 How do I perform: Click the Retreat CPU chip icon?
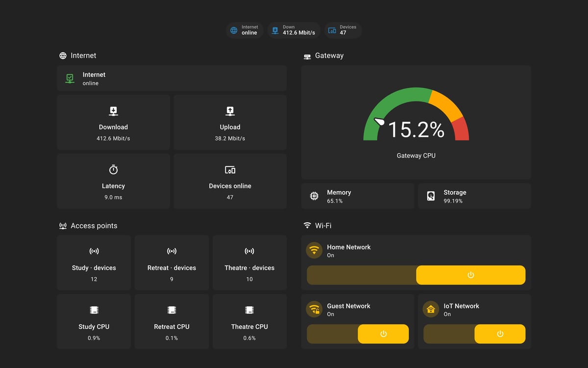coord(171,310)
